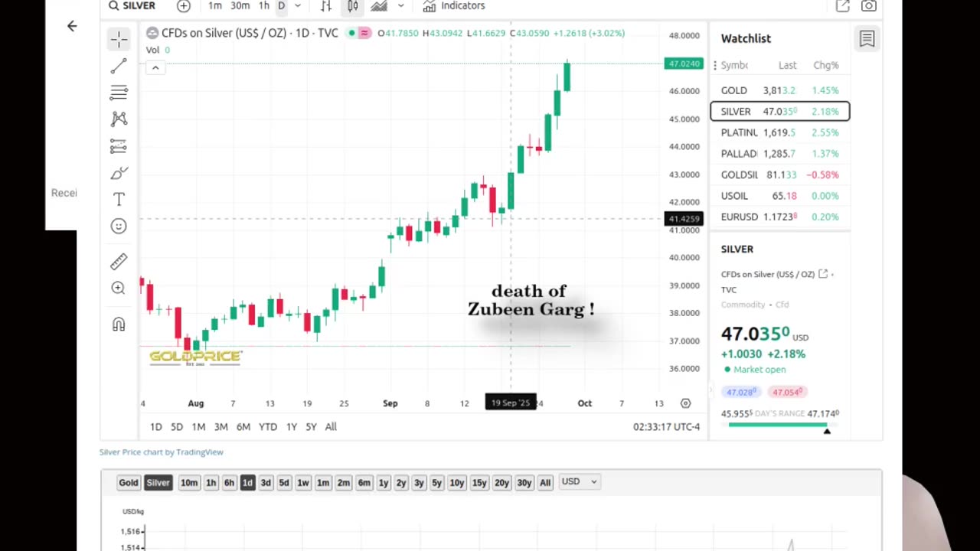The image size is (980, 551).
Task: Open the Indicators menu
Action: (x=454, y=6)
